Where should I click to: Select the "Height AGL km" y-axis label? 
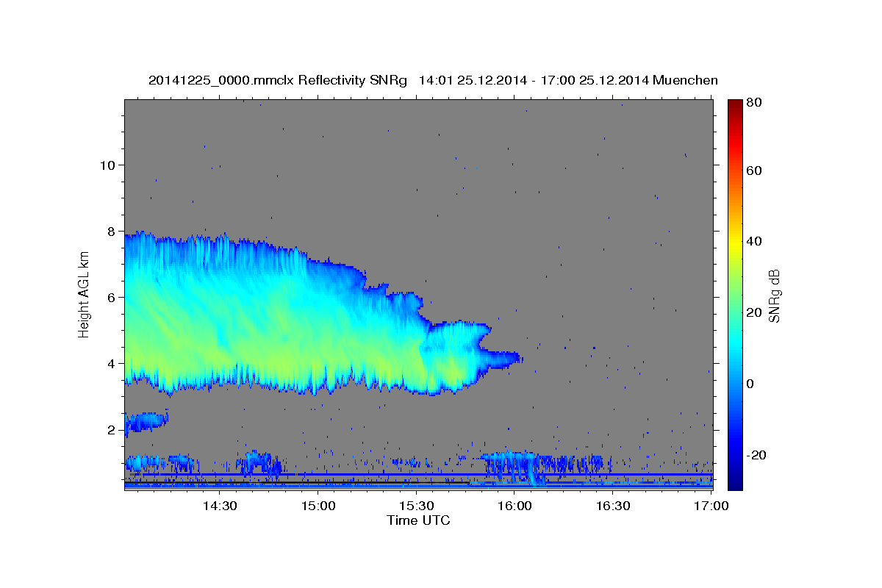coord(84,294)
